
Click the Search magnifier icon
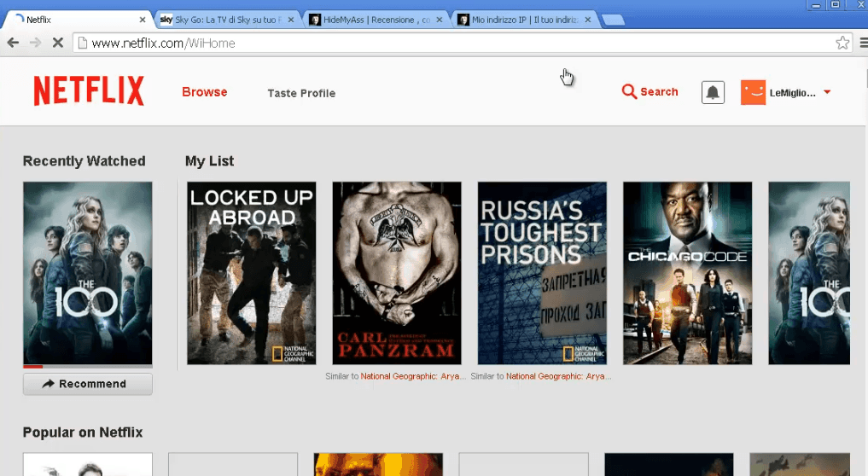[629, 91]
